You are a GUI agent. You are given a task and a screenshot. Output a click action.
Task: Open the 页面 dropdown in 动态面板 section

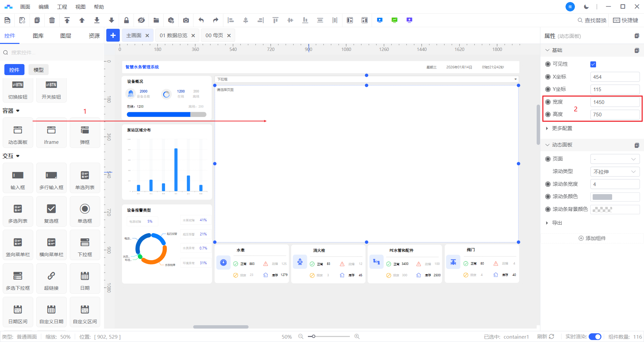614,159
